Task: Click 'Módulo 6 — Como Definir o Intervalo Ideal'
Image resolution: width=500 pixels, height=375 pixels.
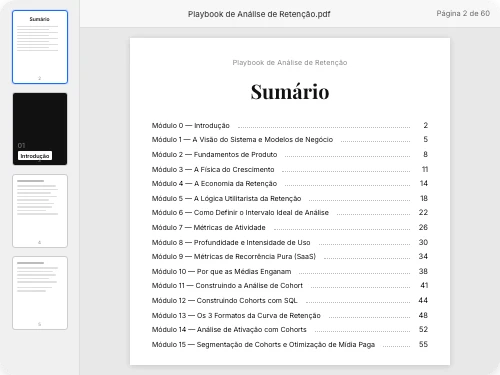Action: (x=240, y=213)
